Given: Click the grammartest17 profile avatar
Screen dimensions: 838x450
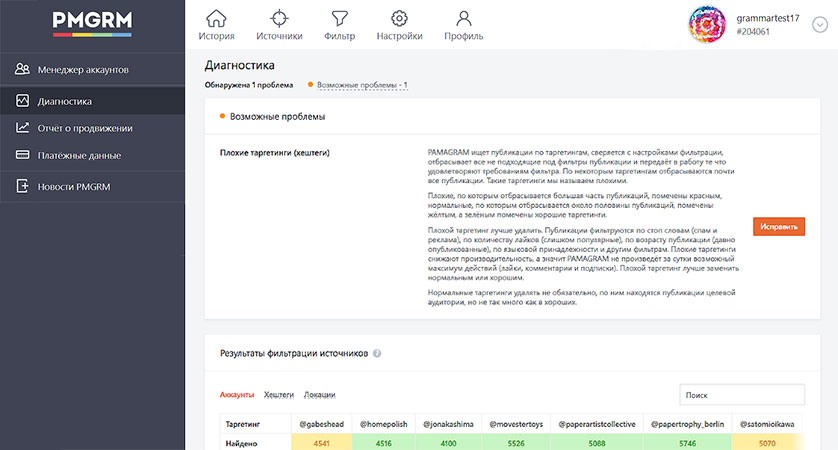Looking at the screenshot, I should point(707,25).
